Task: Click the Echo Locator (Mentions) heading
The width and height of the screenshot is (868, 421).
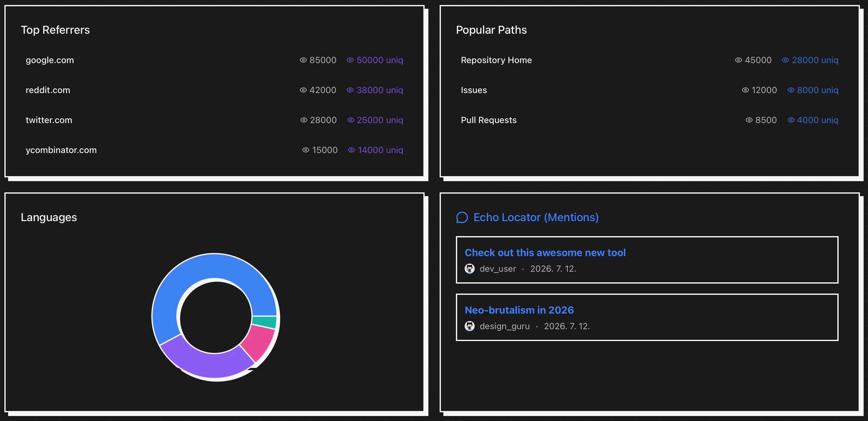Action: (536, 217)
